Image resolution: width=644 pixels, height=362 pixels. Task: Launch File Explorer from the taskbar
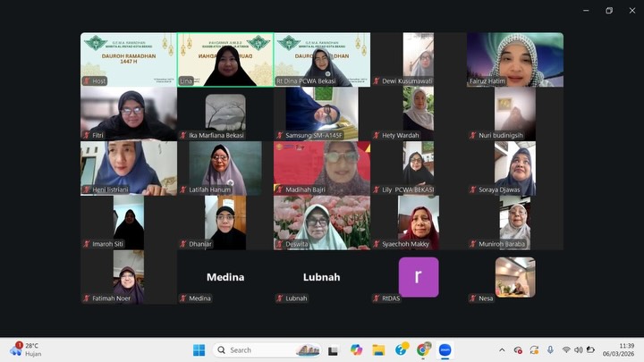click(x=378, y=349)
